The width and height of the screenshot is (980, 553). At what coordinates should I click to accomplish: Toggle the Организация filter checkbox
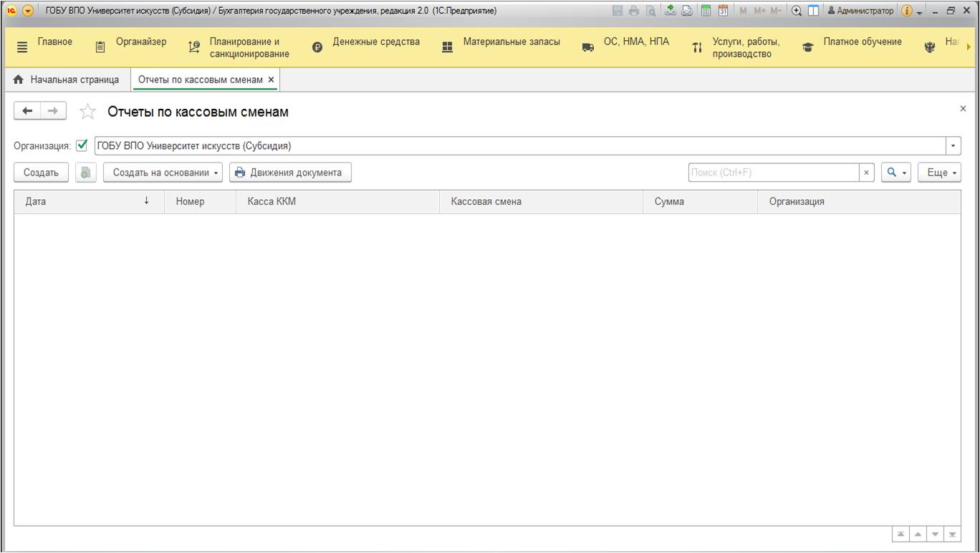(82, 145)
